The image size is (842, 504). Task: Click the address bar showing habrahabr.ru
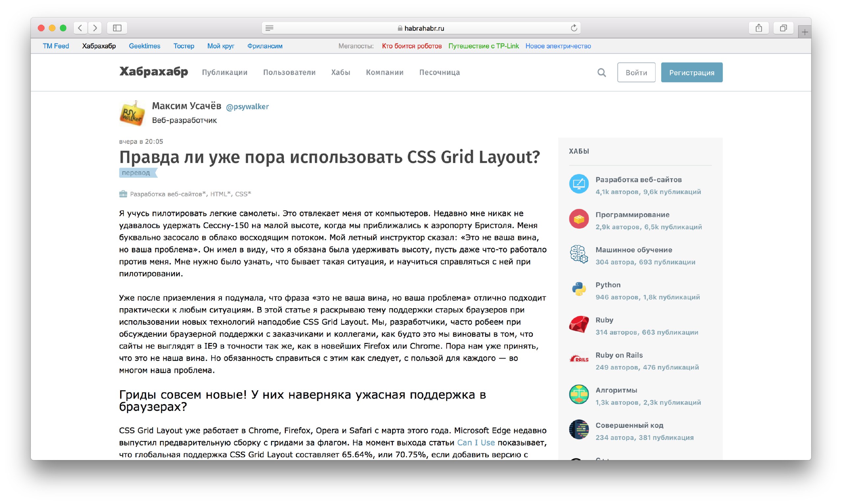point(421,28)
